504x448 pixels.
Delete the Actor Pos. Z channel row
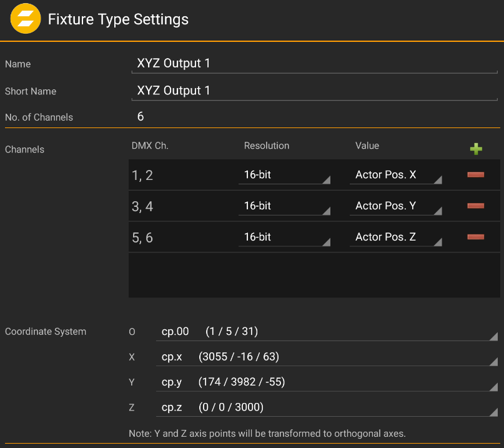(x=476, y=237)
